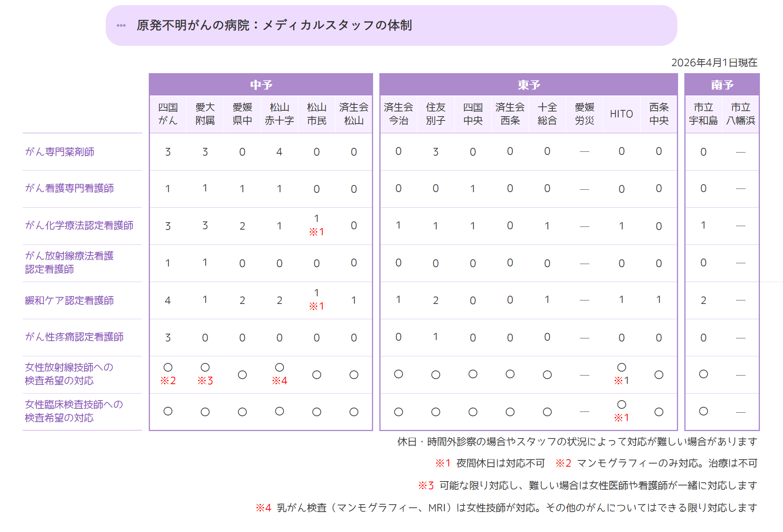Click value 4 for 四国がん in 緩和ケア認定看護師 row
The width and height of the screenshot is (783, 532).
tap(168, 300)
